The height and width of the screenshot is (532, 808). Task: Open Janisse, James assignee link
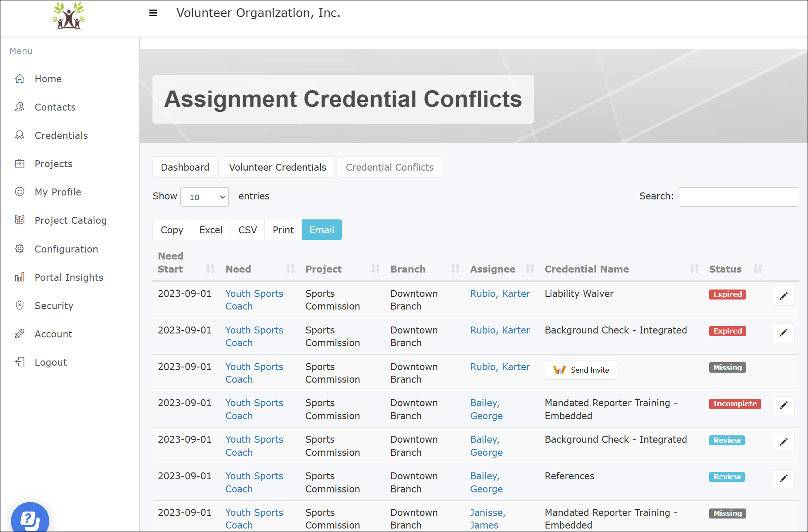488,519
